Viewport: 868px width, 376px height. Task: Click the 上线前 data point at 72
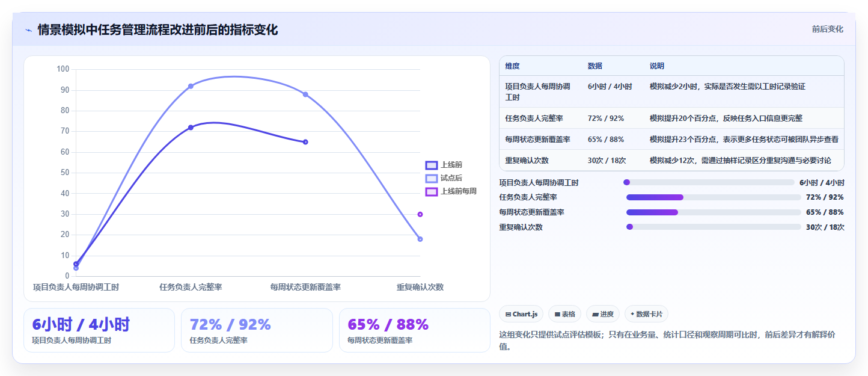191,128
